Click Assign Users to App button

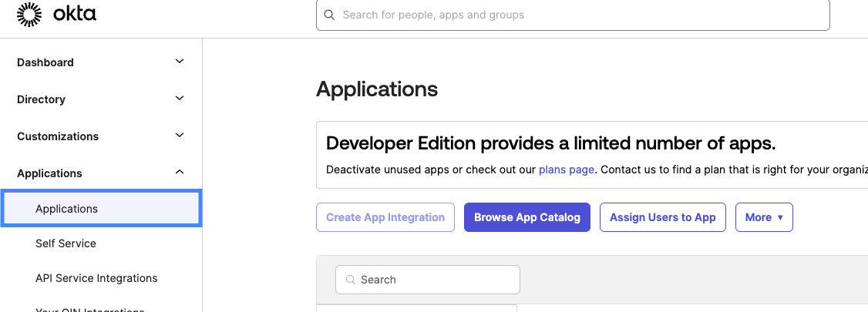click(663, 217)
